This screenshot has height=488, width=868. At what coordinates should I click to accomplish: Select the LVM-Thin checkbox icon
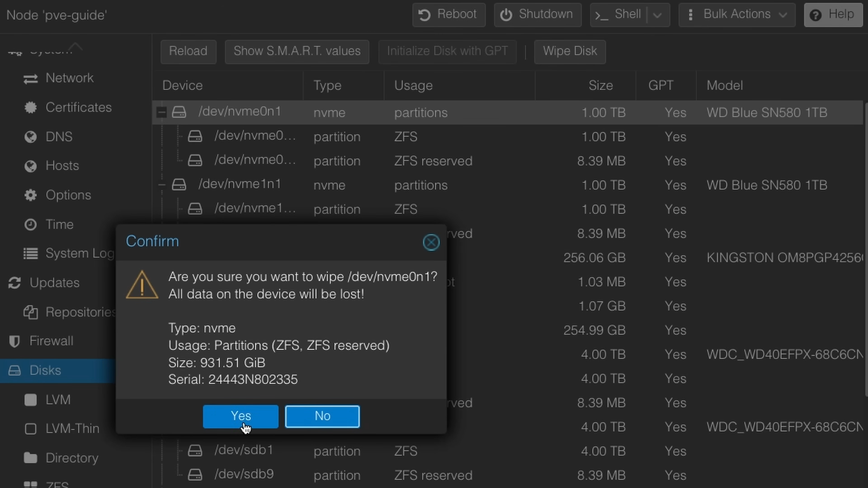click(x=31, y=429)
